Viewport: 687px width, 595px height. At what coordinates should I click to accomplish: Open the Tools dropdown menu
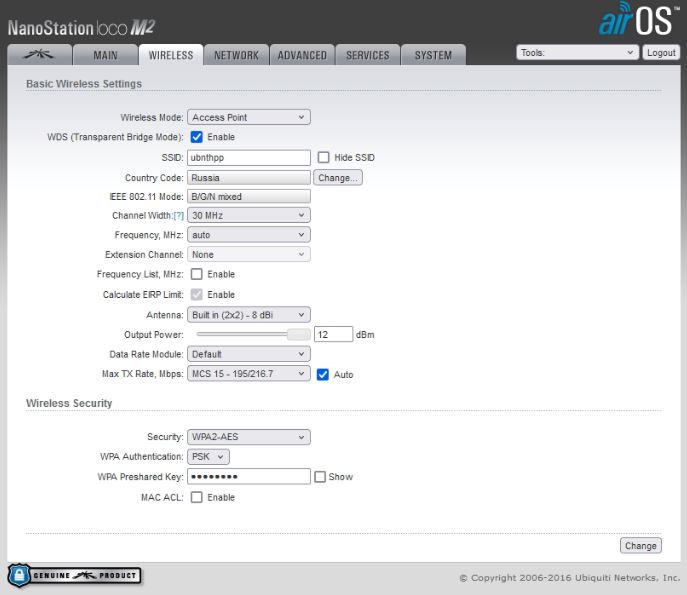[x=577, y=52]
